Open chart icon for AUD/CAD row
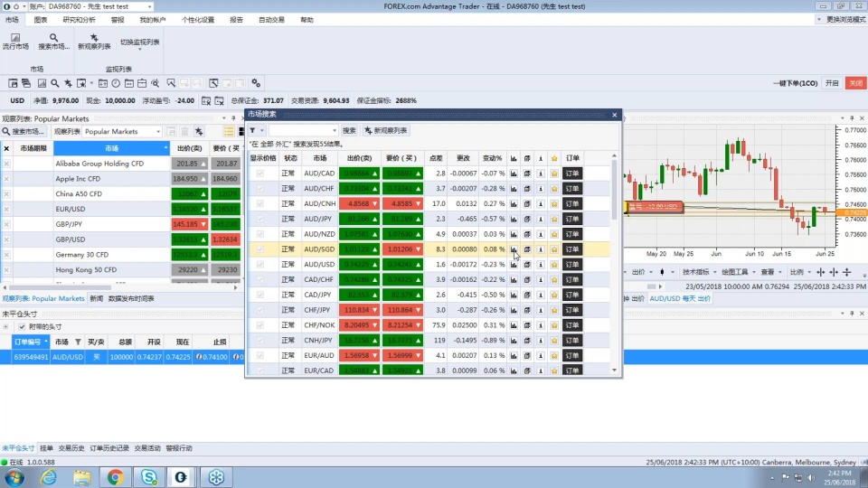The height and width of the screenshot is (488, 868). point(514,174)
